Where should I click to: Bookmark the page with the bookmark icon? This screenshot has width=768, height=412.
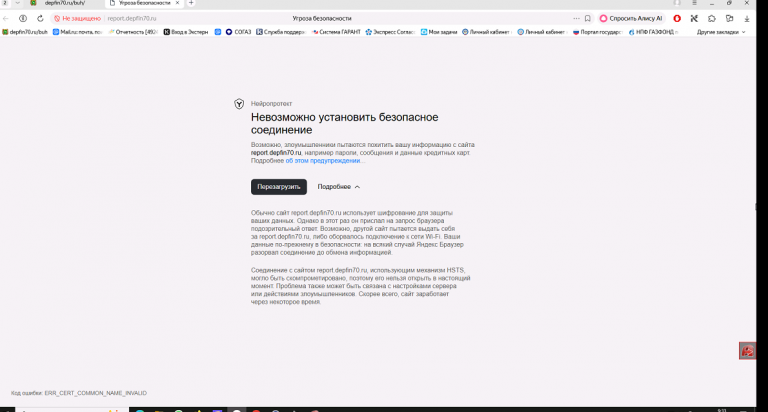588,19
